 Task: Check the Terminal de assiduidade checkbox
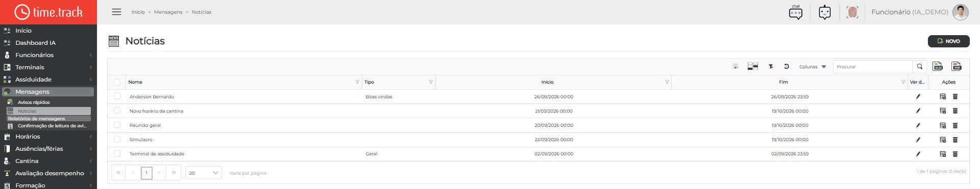(117, 153)
